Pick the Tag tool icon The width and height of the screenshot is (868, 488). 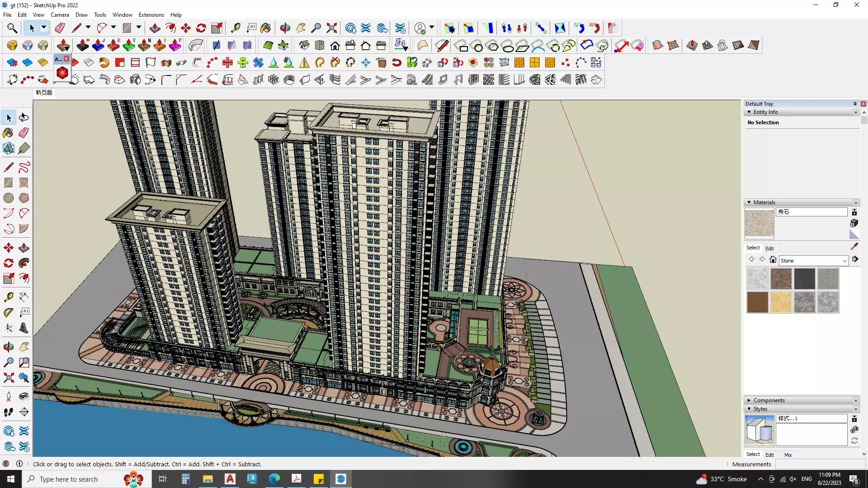tap(24, 148)
